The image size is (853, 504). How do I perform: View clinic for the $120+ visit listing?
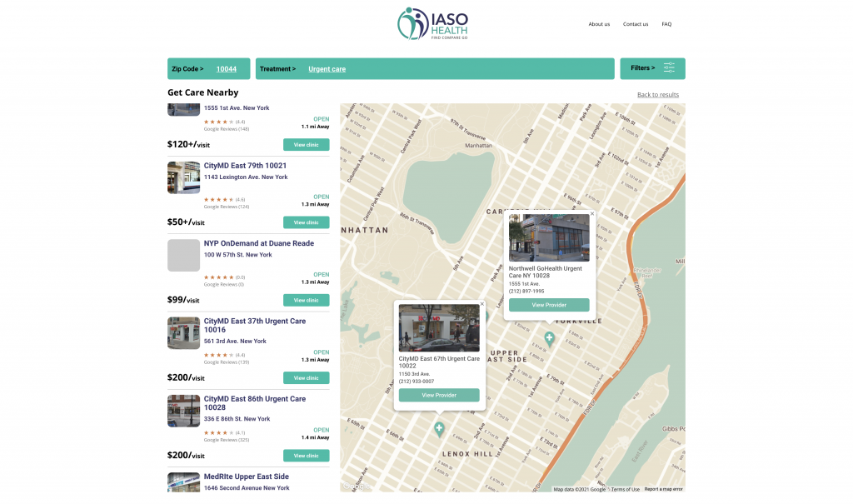(307, 145)
